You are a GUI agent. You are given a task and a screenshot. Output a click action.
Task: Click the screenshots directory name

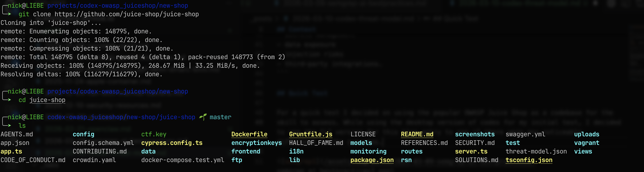tap(474, 134)
